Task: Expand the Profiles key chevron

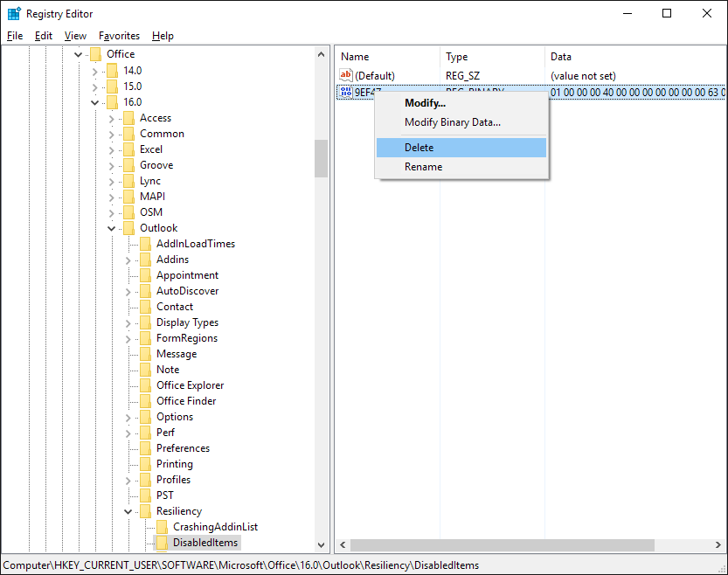Action: pyautogui.click(x=128, y=481)
